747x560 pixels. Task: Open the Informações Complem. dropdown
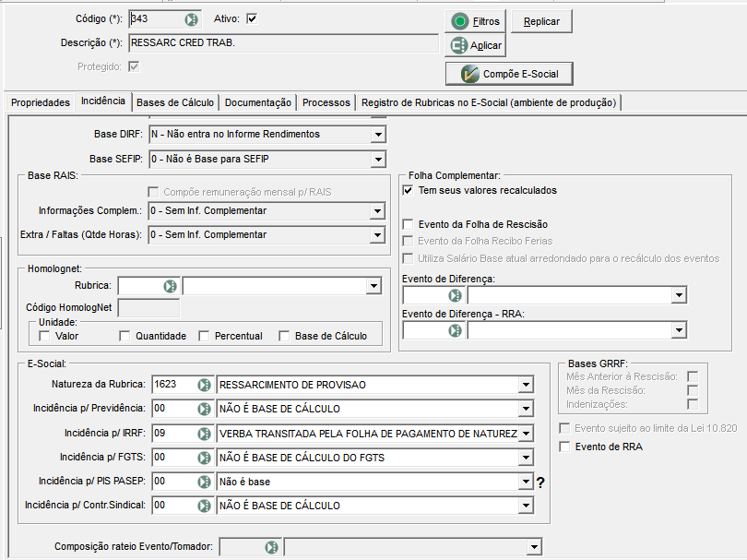click(x=377, y=210)
